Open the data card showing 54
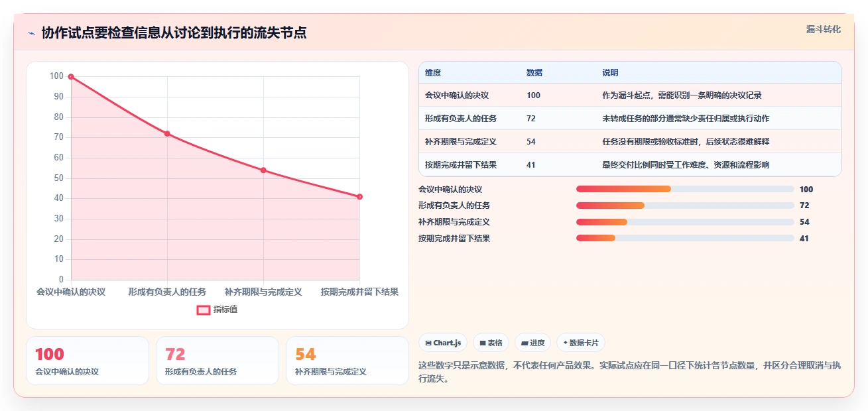 coord(347,361)
